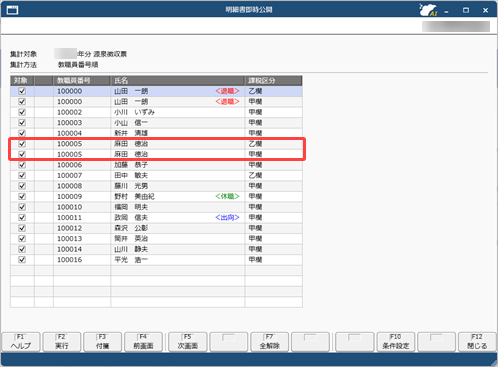498x367 pixels.
Task: Run with the F2 実行 button
Action: [x=62, y=342]
